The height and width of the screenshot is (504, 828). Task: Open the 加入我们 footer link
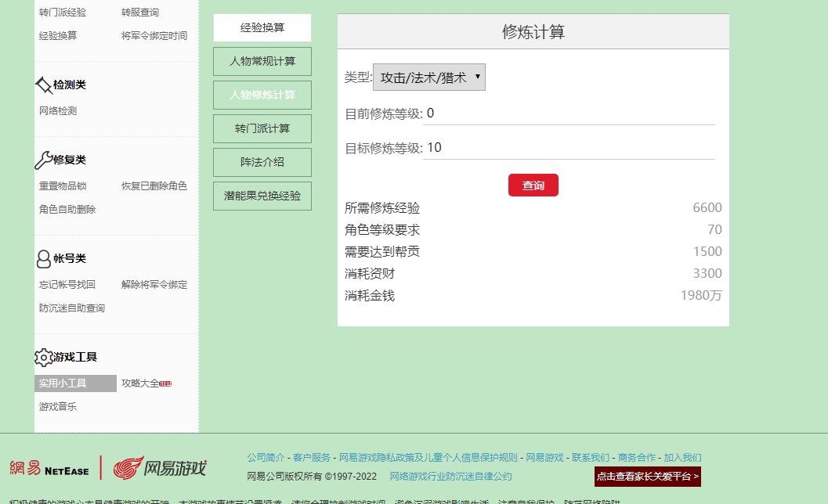click(x=683, y=458)
